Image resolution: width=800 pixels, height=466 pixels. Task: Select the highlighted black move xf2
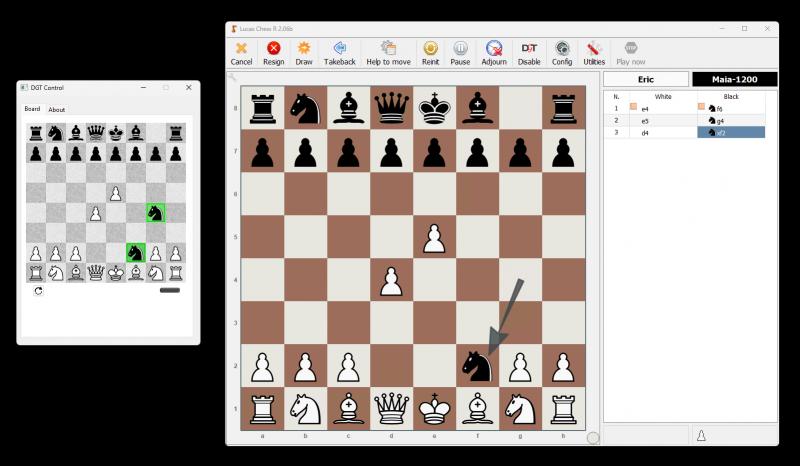[731, 132]
